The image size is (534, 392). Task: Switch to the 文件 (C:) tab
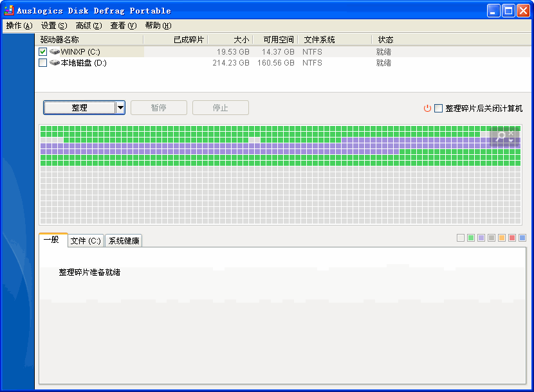pyautogui.click(x=86, y=241)
